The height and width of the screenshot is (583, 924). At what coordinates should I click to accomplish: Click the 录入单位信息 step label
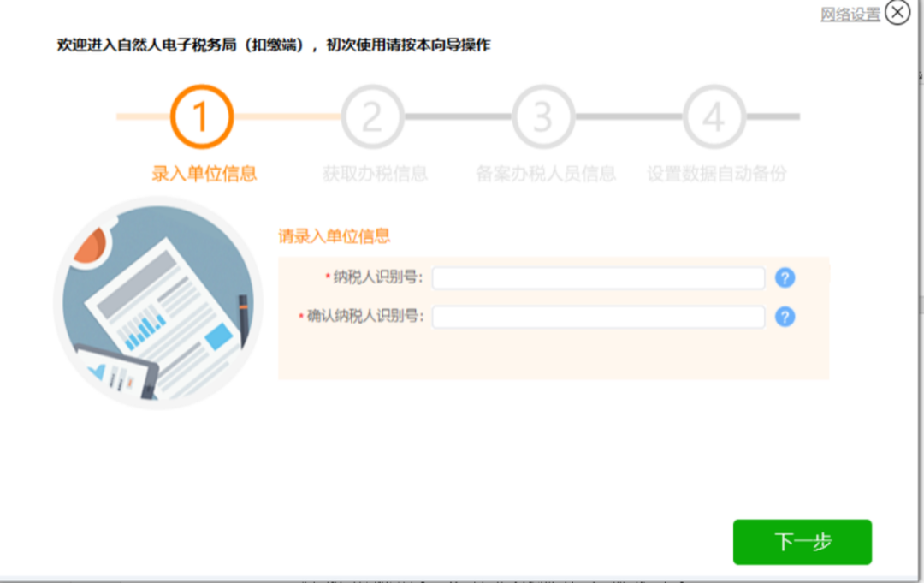[x=204, y=174]
